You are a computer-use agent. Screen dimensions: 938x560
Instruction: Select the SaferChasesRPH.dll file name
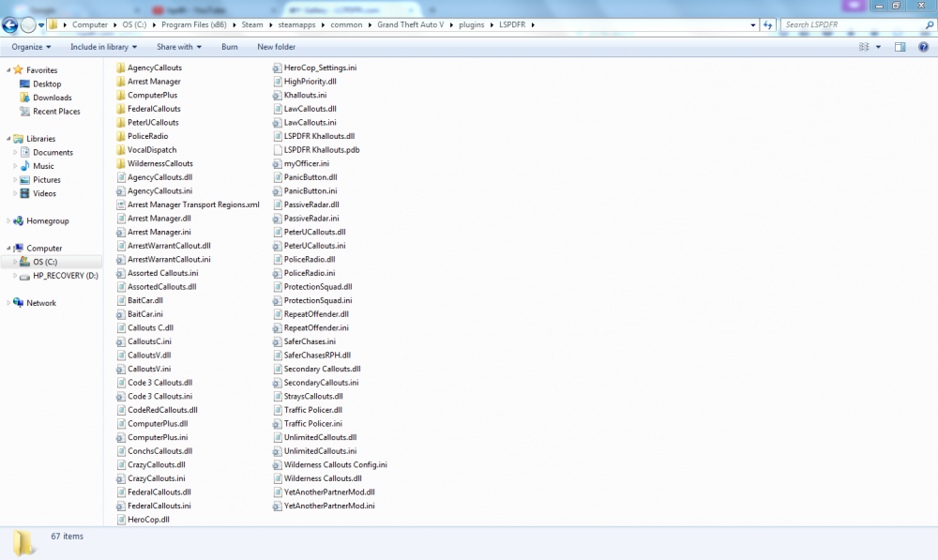click(317, 356)
